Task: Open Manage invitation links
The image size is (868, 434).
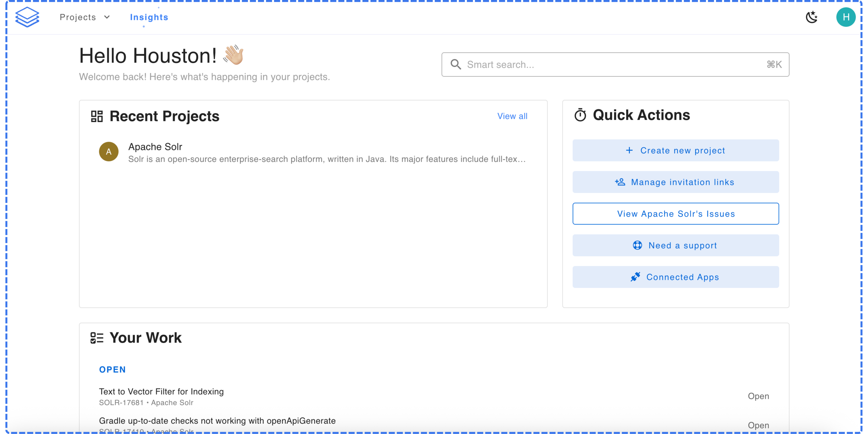Action: coord(676,182)
